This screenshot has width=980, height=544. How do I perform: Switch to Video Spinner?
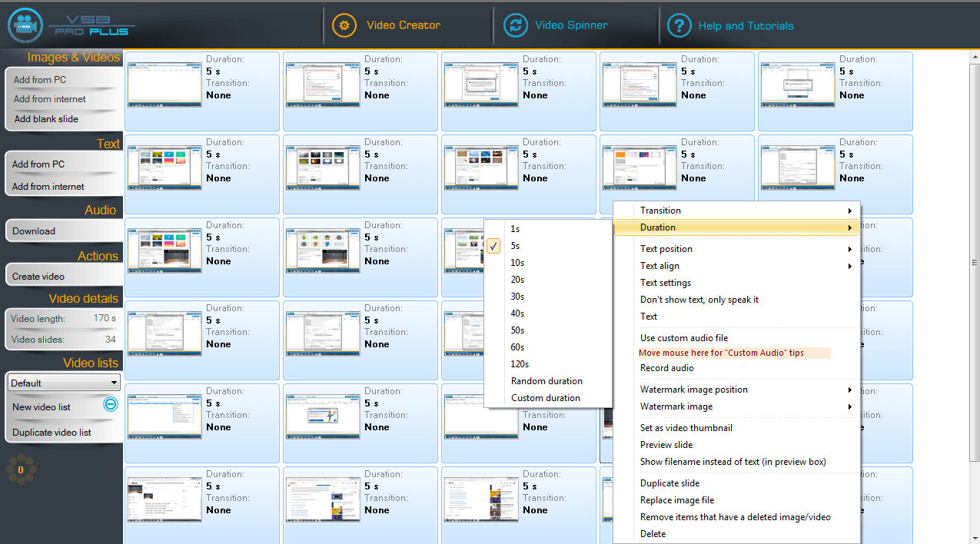[x=571, y=25]
